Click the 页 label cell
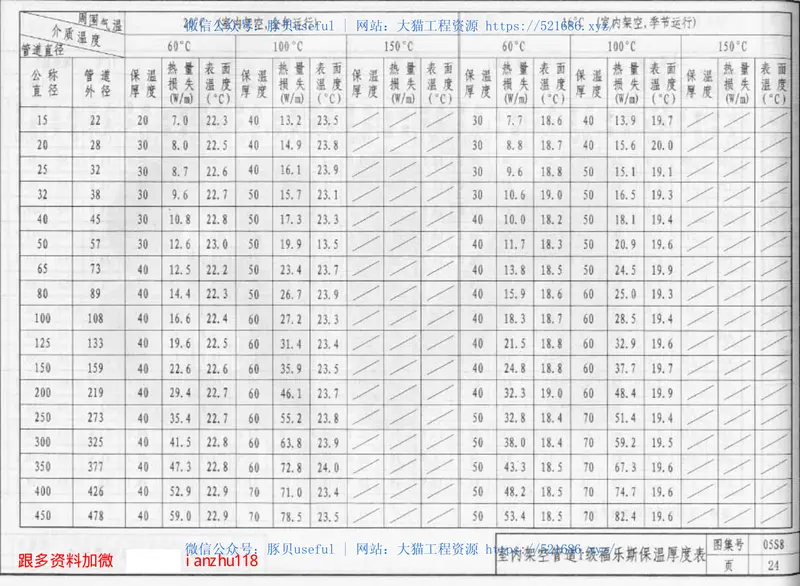 pos(728,566)
